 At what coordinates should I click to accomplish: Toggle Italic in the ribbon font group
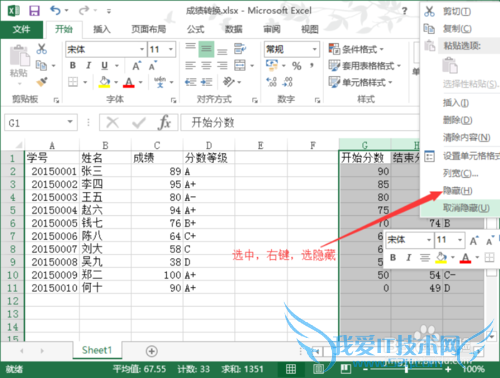(x=88, y=65)
